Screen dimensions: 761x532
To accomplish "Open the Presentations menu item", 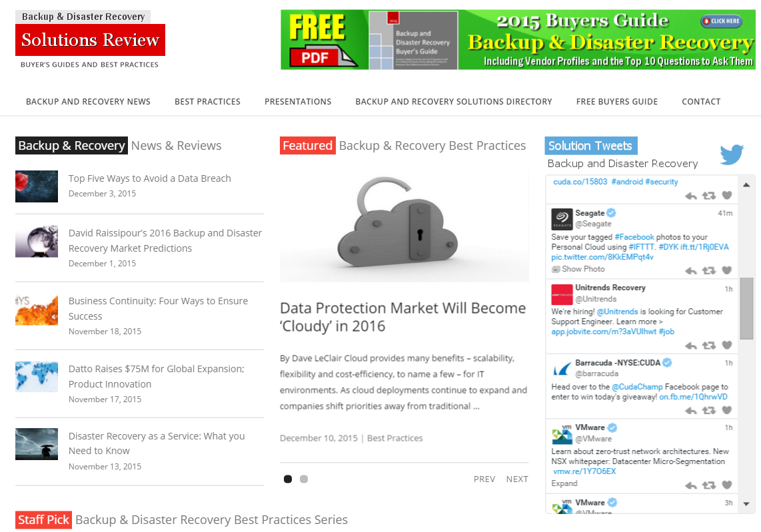I will [297, 102].
